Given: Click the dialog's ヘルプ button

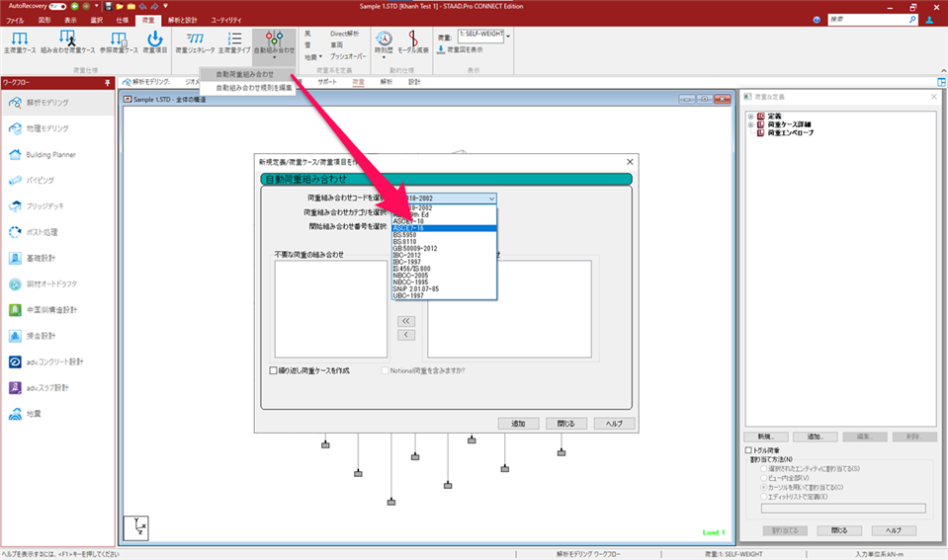Looking at the screenshot, I should [x=614, y=424].
